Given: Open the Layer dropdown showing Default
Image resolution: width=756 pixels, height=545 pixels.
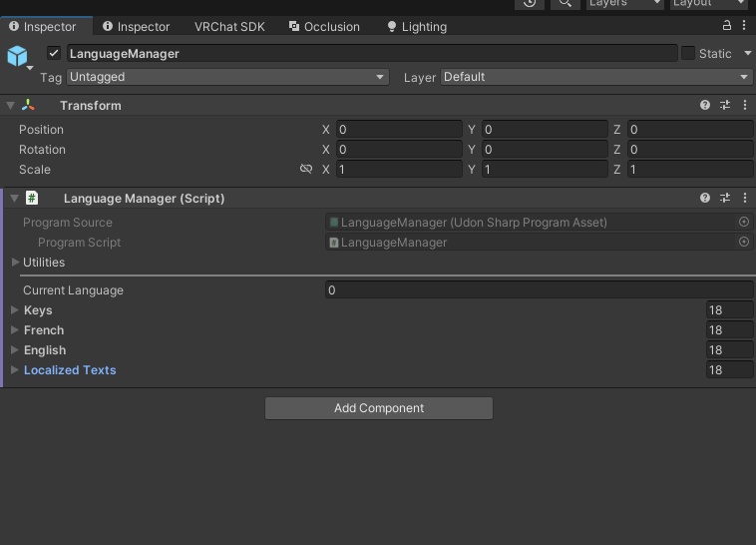Looking at the screenshot, I should tap(596, 77).
